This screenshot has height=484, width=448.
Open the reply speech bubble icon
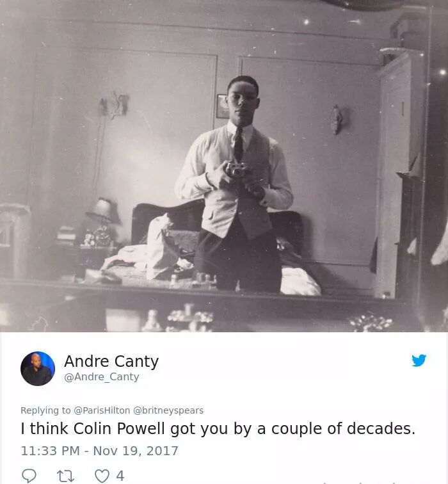point(29,476)
